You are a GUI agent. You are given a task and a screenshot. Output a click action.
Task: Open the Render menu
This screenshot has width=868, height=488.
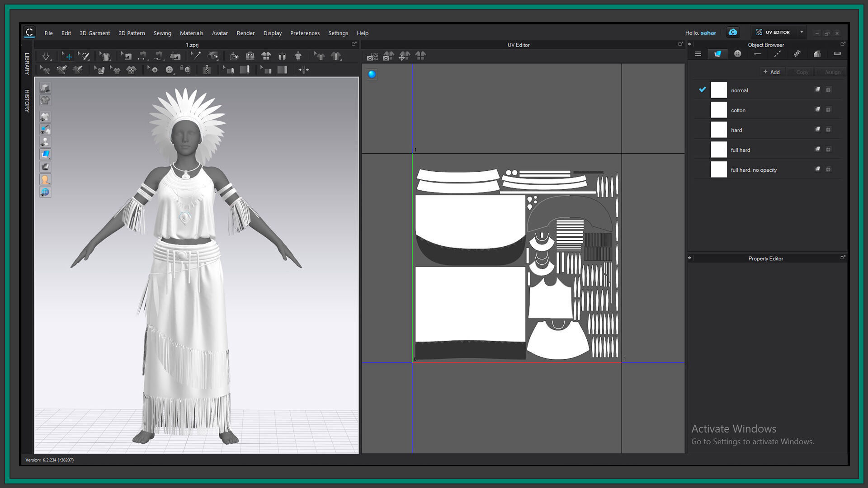245,33
